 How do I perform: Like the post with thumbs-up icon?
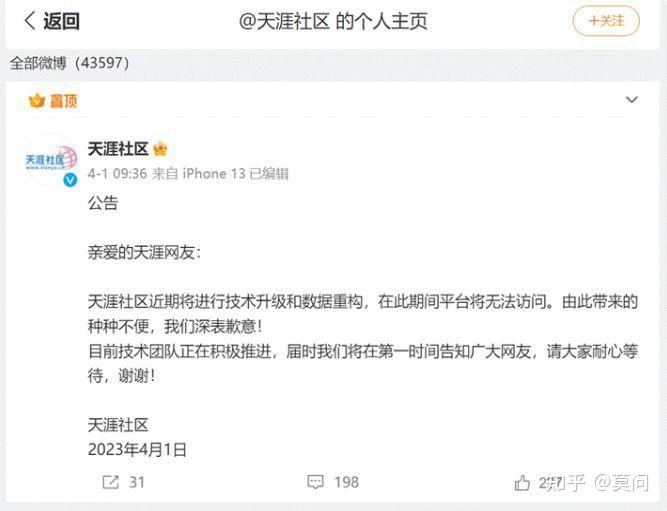(x=522, y=482)
